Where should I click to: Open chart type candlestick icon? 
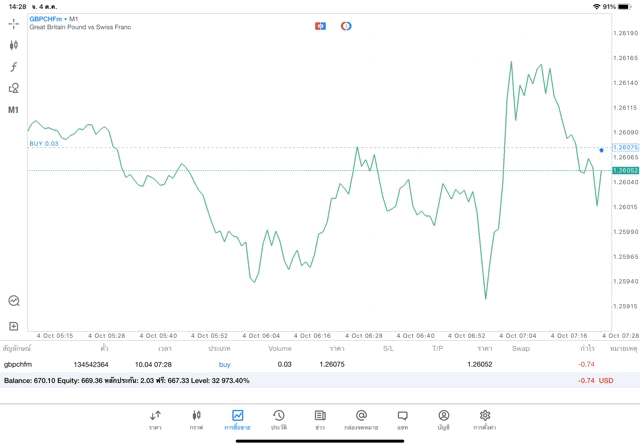click(14, 45)
